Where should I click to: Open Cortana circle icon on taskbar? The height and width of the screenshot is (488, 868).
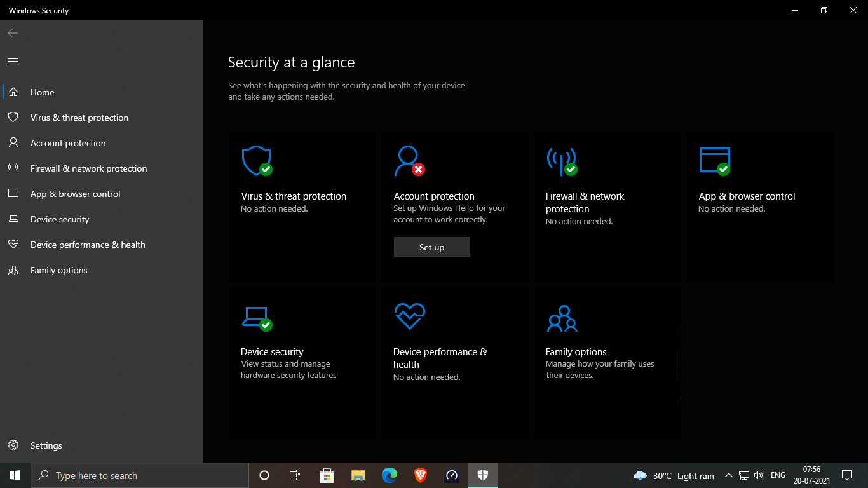click(x=264, y=475)
